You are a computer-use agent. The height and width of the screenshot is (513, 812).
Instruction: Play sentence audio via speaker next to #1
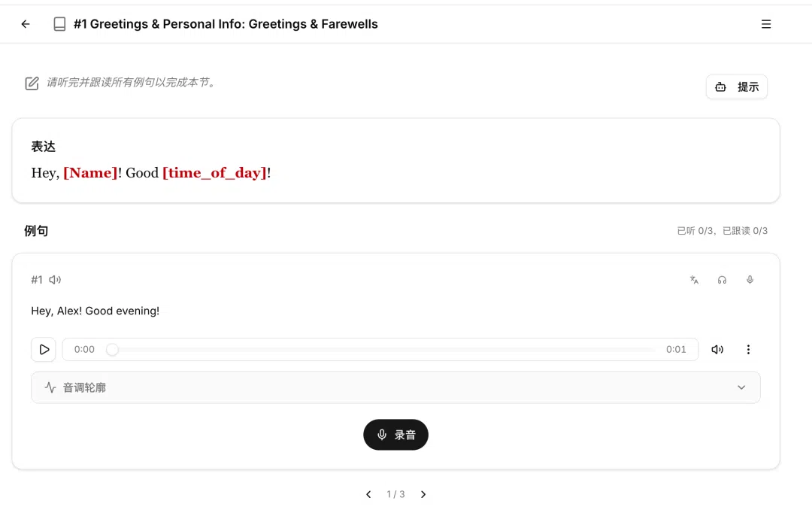(55, 280)
